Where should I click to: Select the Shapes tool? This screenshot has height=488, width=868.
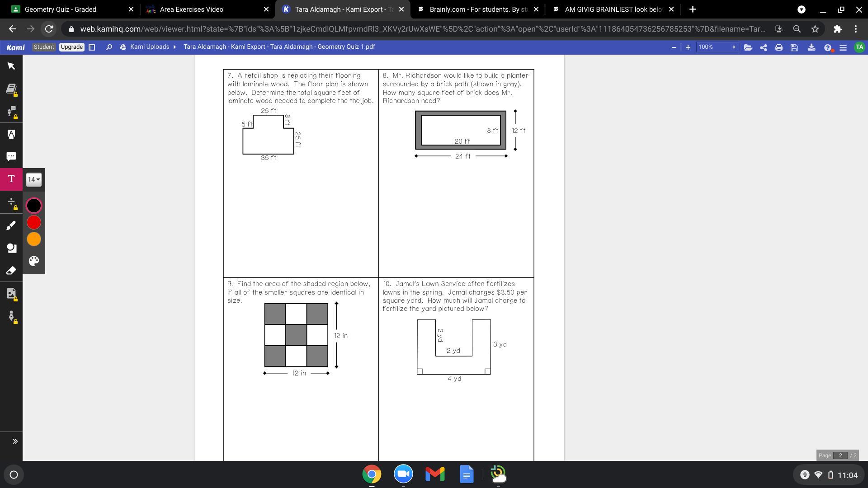click(11, 248)
